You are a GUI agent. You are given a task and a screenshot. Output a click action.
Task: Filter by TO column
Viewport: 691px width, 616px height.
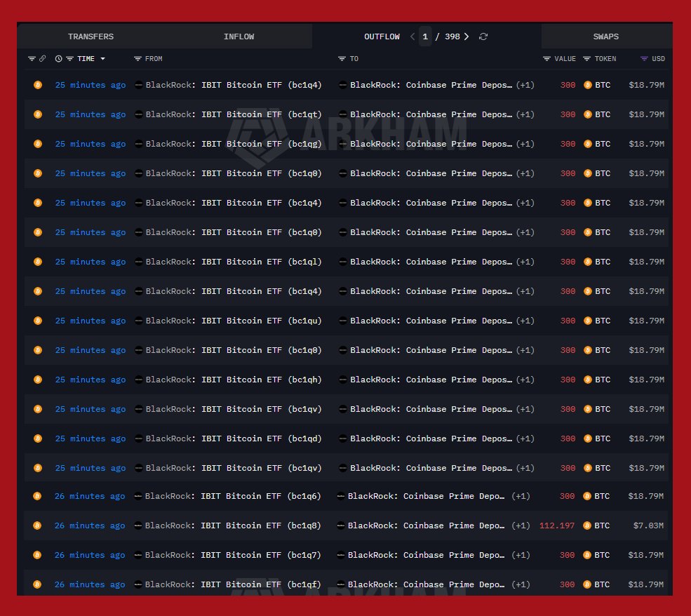342,59
